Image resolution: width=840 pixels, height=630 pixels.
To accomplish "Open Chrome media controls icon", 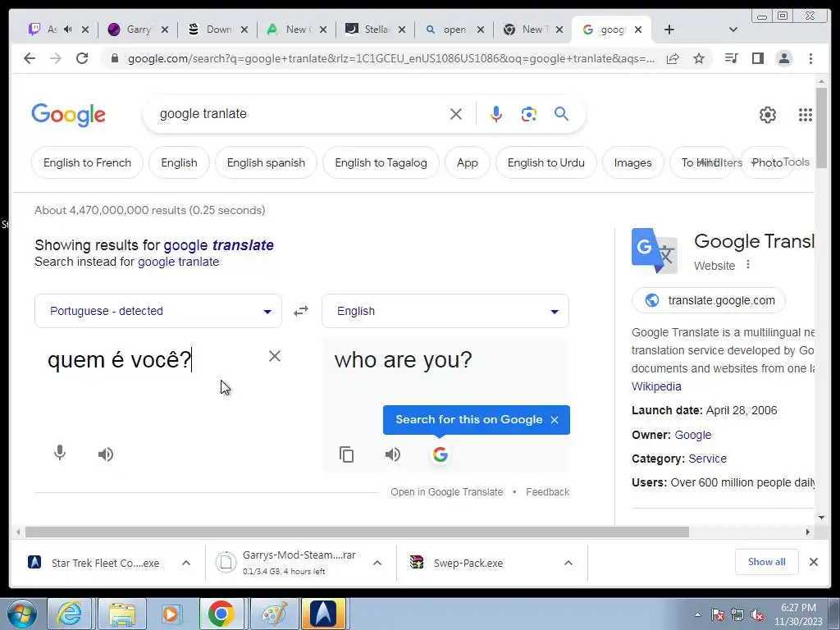I will (731, 58).
